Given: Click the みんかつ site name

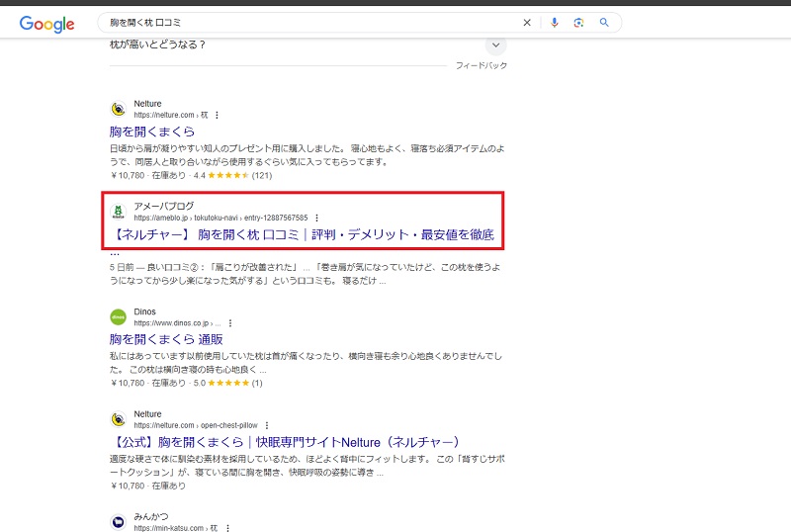Looking at the screenshot, I should pyautogui.click(x=151, y=516).
